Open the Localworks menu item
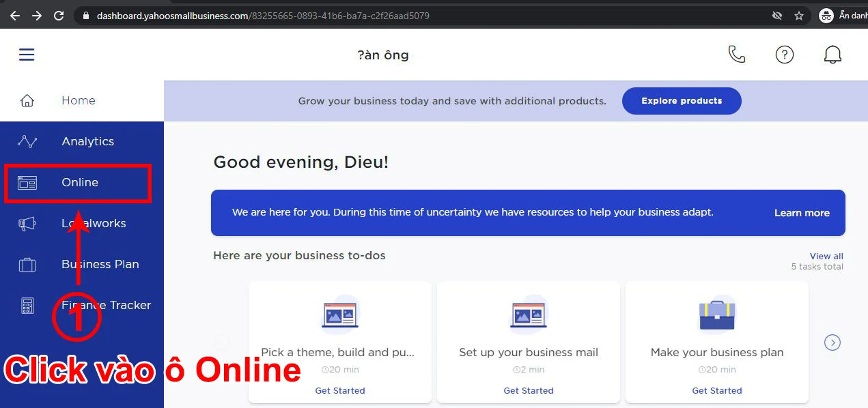 click(94, 223)
